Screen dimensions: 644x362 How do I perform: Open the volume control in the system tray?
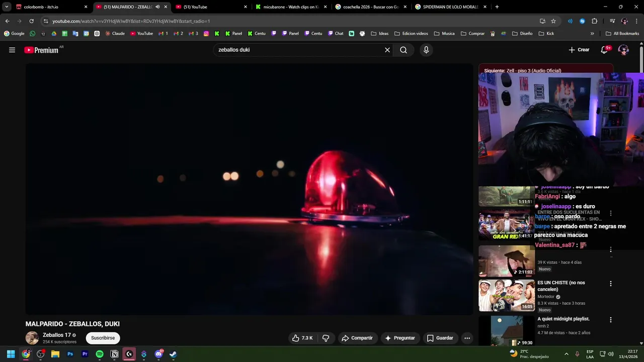pos(610,354)
